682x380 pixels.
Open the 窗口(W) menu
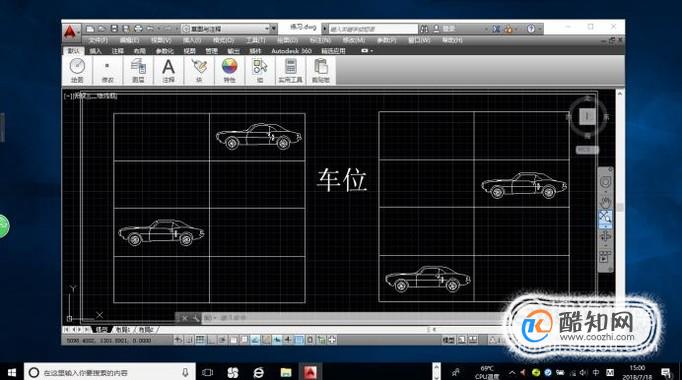click(419, 40)
